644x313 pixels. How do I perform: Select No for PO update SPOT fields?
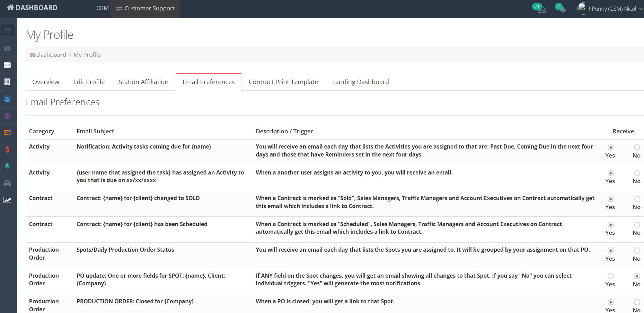point(637,276)
